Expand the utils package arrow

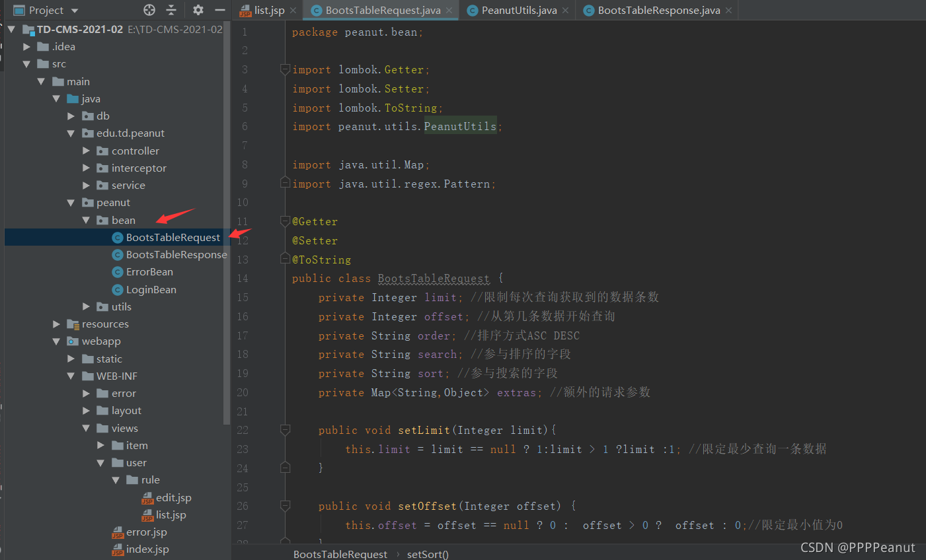(86, 306)
